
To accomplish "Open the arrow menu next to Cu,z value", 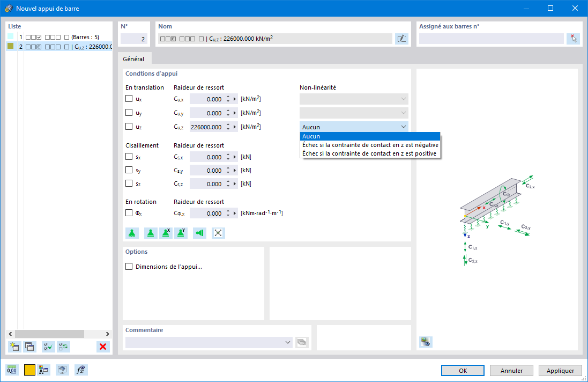I will coord(235,127).
